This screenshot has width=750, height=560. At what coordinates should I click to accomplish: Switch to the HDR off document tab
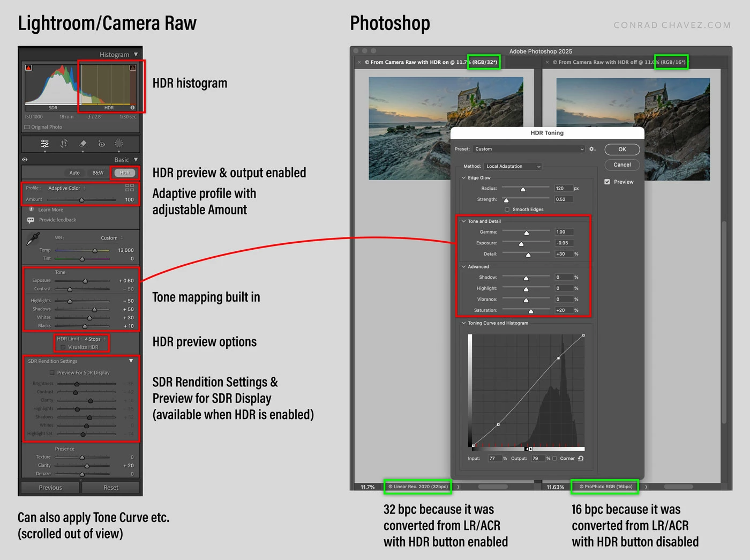pyautogui.click(x=619, y=62)
